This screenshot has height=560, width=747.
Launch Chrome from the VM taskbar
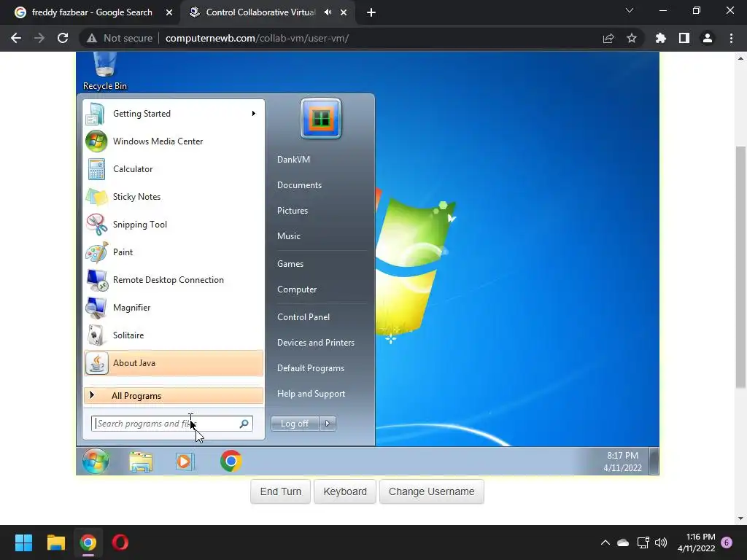[231, 461]
